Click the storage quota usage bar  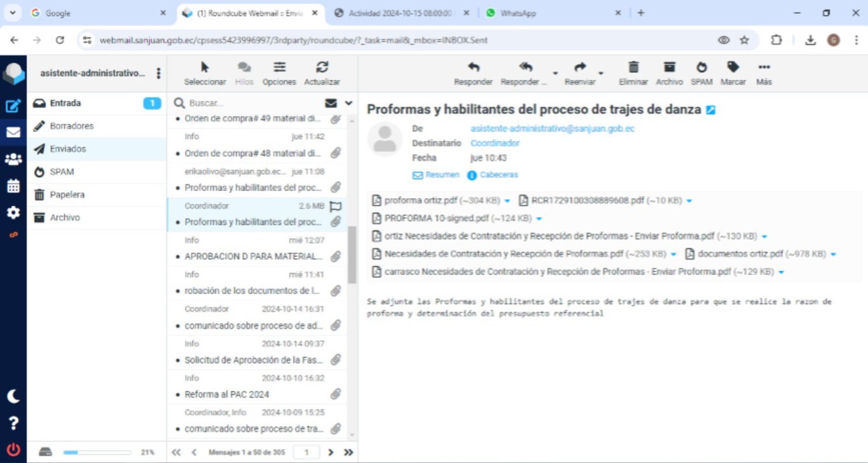click(97, 452)
